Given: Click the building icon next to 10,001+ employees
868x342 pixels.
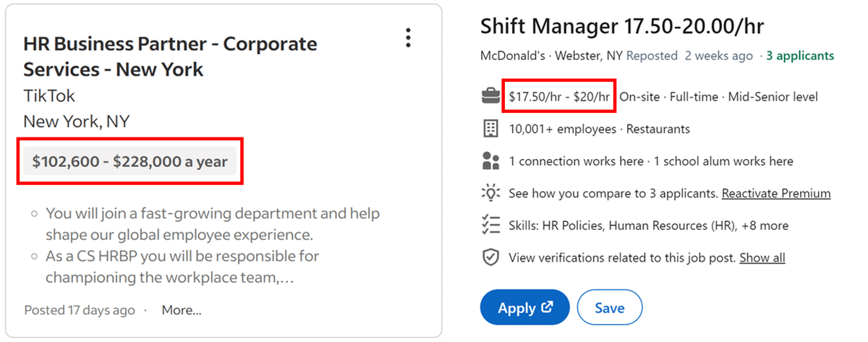Looking at the screenshot, I should pos(491,129).
